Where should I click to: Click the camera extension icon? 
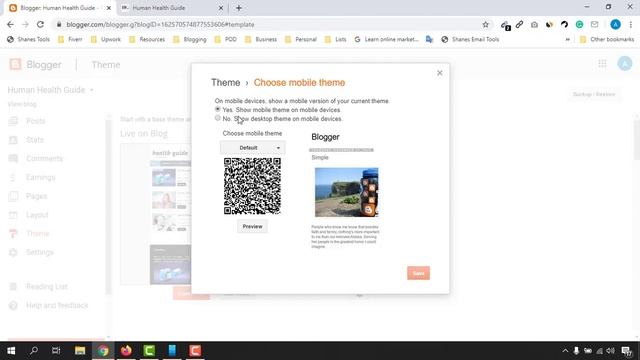tap(534, 24)
